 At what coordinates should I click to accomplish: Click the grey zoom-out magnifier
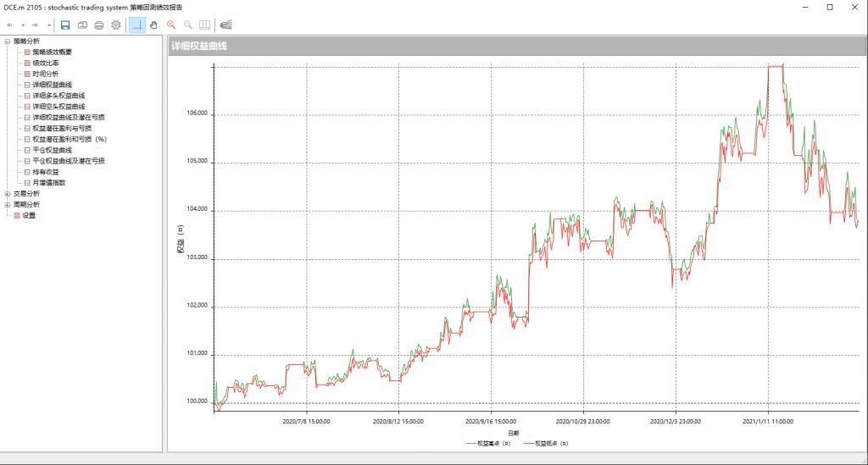click(188, 25)
